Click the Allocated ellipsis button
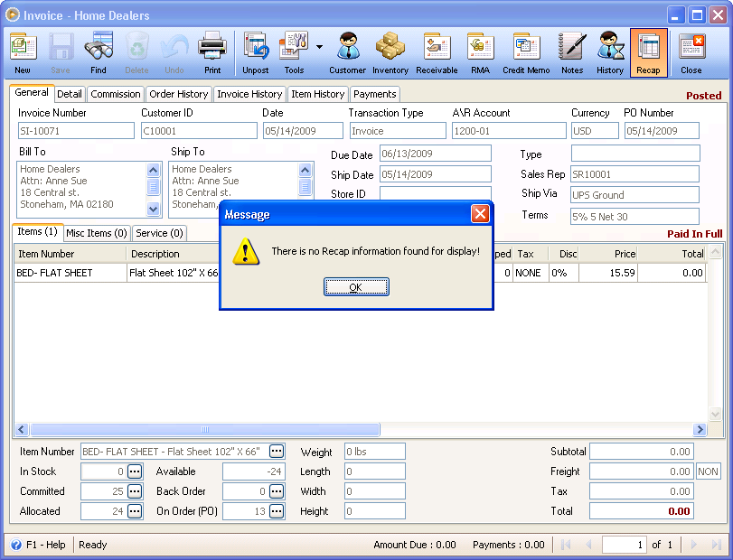 click(x=135, y=511)
